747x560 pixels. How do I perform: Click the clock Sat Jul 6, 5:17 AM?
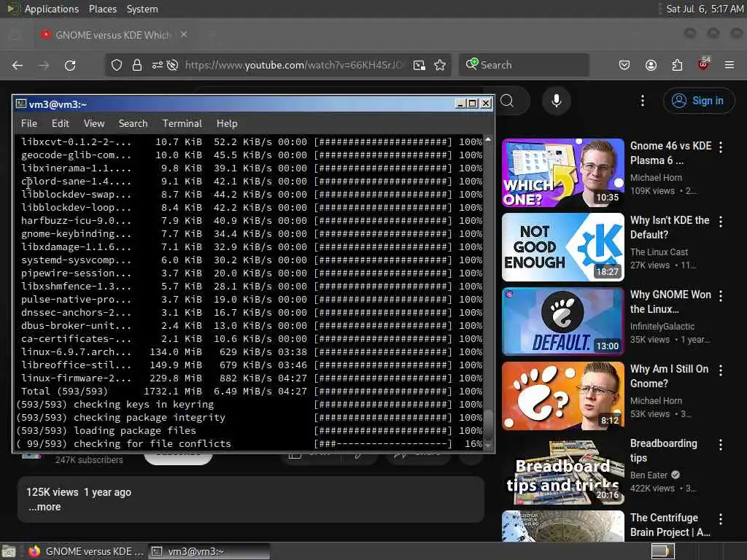coord(705,9)
